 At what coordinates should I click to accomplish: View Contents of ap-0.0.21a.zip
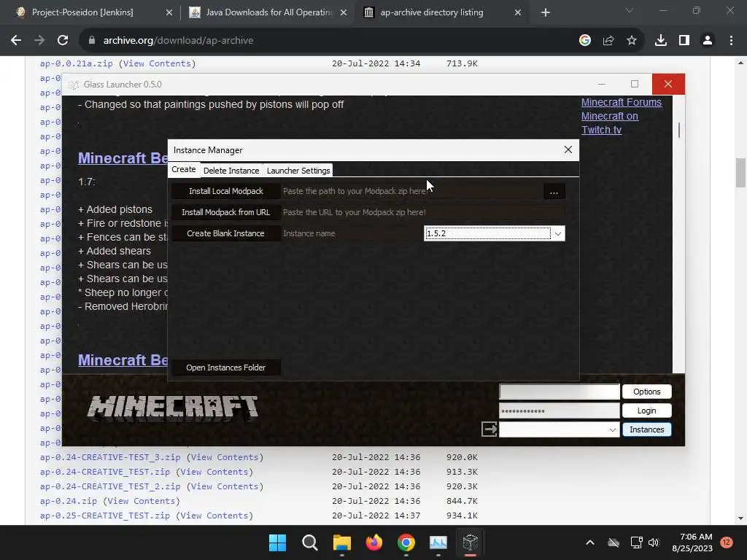[x=157, y=63]
